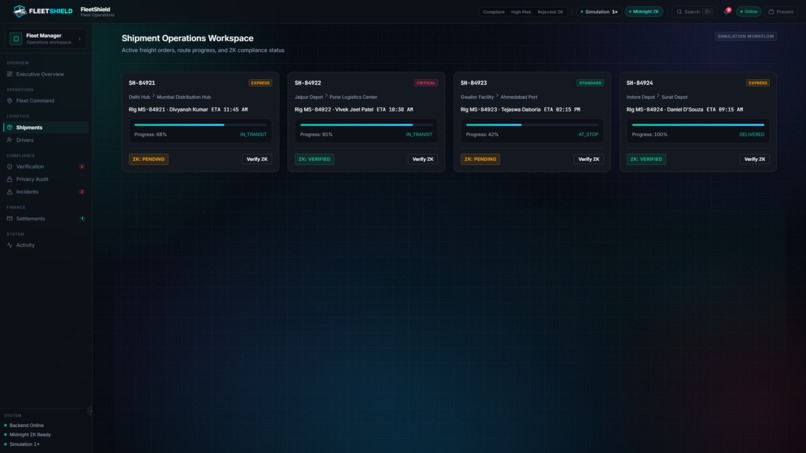Click the Shipments package icon
Screen dimensions: 806x453
point(10,128)
